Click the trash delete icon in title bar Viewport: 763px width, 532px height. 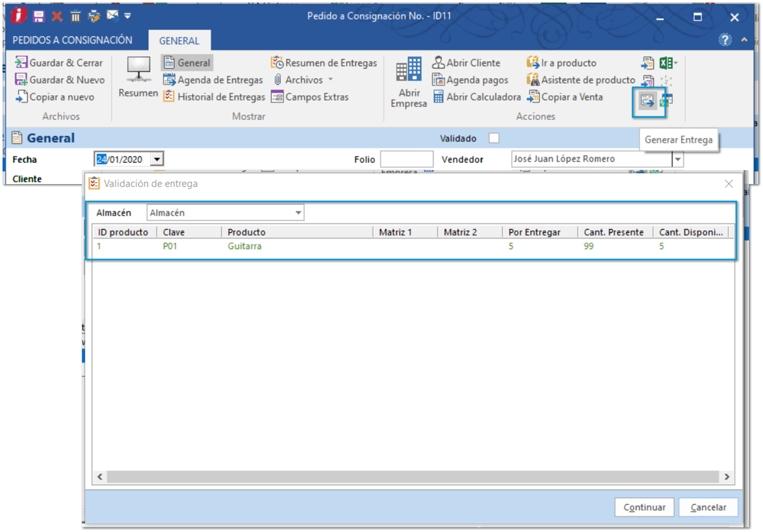tap(76, 17)
